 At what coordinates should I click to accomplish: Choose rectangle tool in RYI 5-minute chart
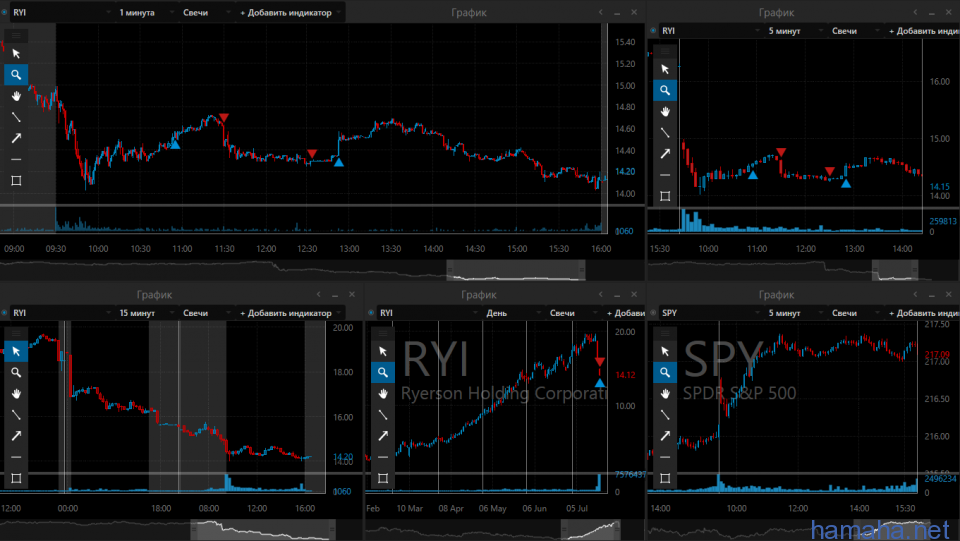tap(665, 196)
